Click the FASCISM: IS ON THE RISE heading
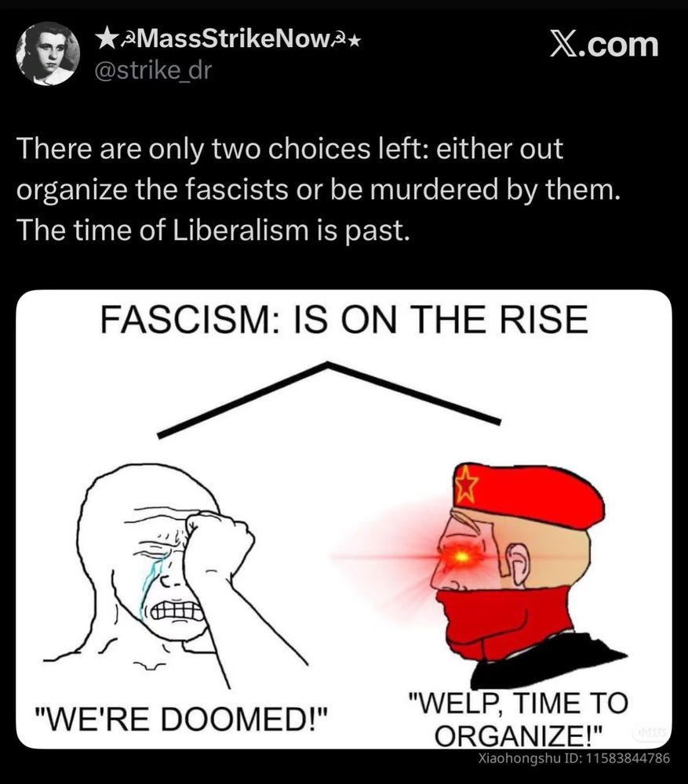Image resolution: width=688 pixels, height=784 pixels. tap(344, 320)
